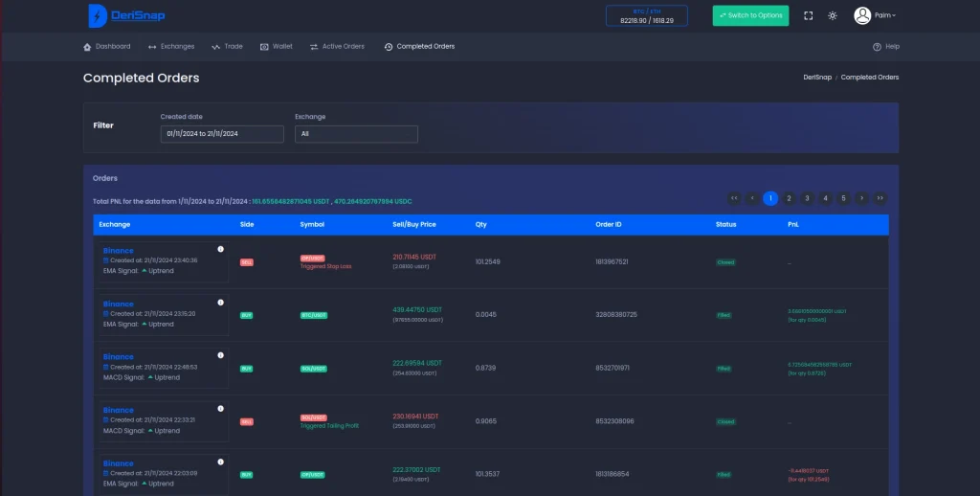Click info icon on first Binance order

coord(220,249)
